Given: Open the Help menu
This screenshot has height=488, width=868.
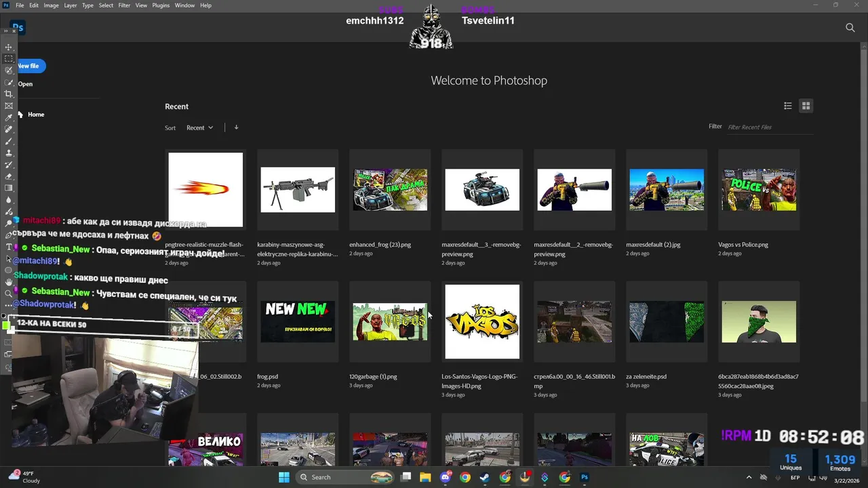Looking at the screenshot, I should click(205, 5).
